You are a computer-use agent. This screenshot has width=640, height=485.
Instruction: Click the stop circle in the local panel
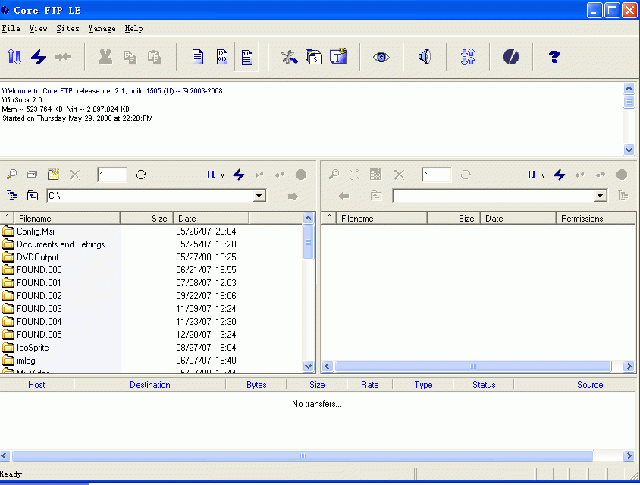tap(301, 175)
